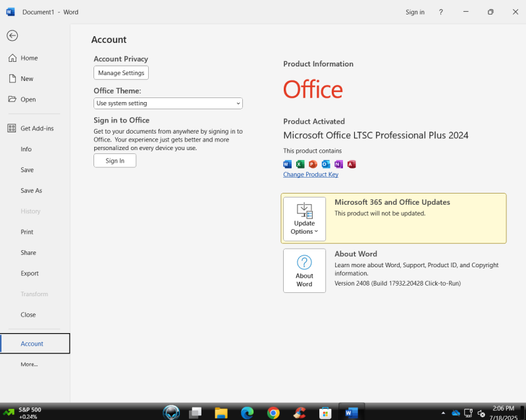Click the Sign In button under Sign in to Office
The height and width of the screenshot is (420, 526).
[115, 161]
